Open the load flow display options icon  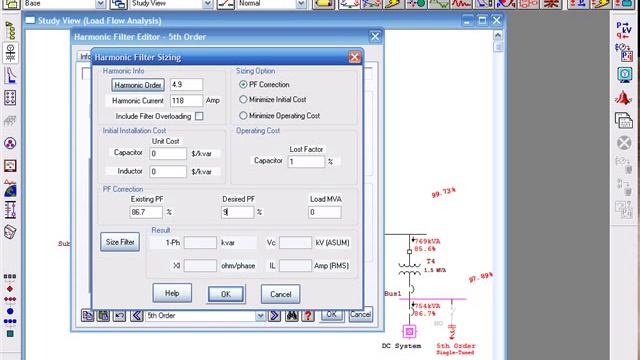pos(624,53)
